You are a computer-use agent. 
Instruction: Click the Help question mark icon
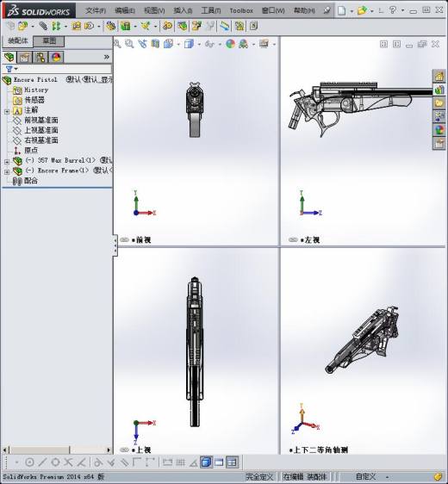coord(392,10)
